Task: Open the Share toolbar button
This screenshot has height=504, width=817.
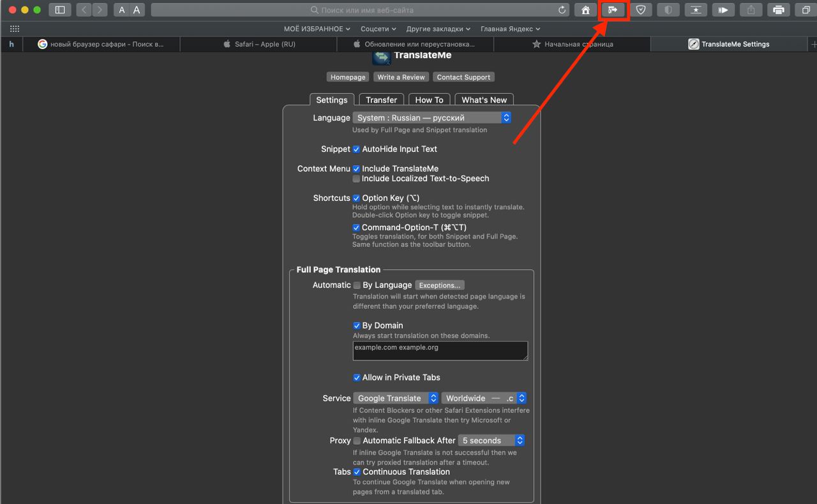Action: [751, 10]
